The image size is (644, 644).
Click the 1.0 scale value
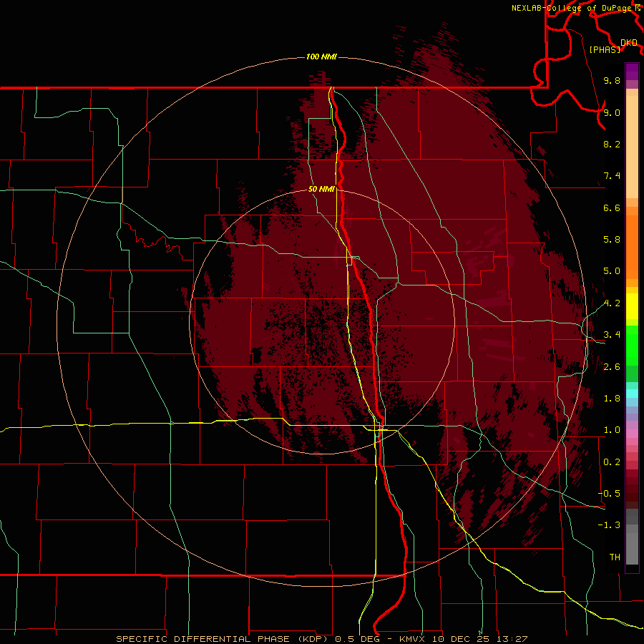tap(612, 430)
